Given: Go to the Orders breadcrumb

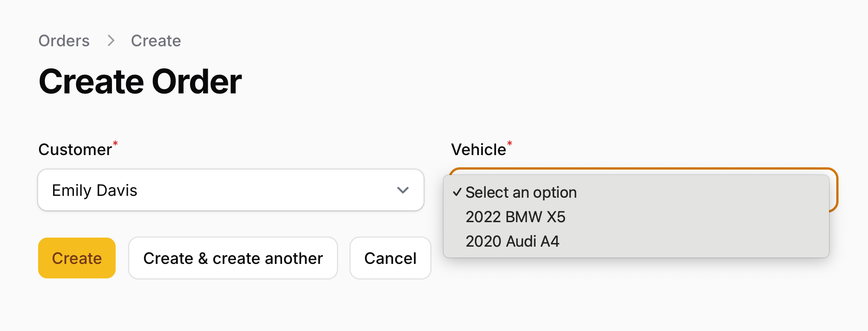Looking at the screenshot, I should pyautogui.click(x=64, y=41).
